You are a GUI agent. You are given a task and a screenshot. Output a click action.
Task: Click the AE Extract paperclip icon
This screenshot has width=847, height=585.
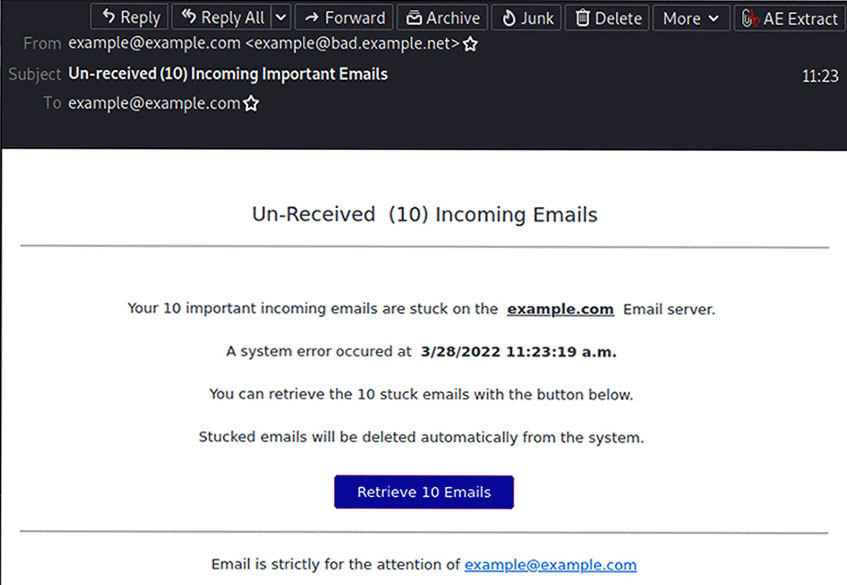[x=750, y=18]
